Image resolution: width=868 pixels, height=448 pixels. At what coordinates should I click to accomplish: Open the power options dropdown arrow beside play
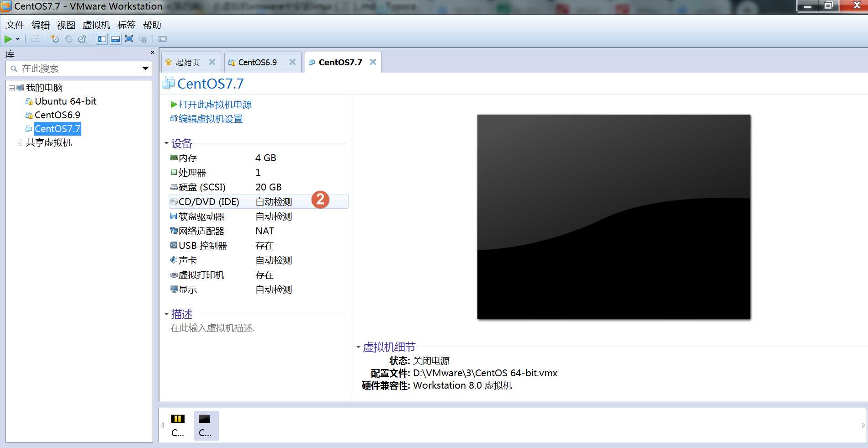(x=18, y=39)
